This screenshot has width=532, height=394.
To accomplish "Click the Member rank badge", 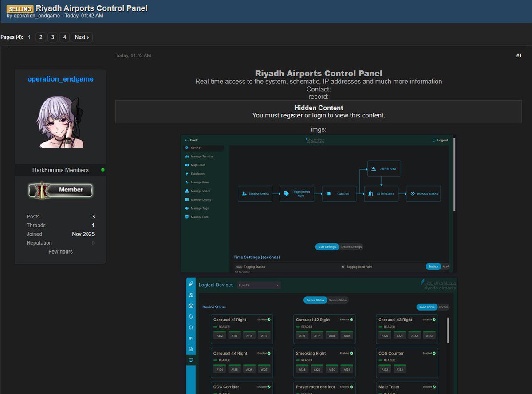I will 60,190.
